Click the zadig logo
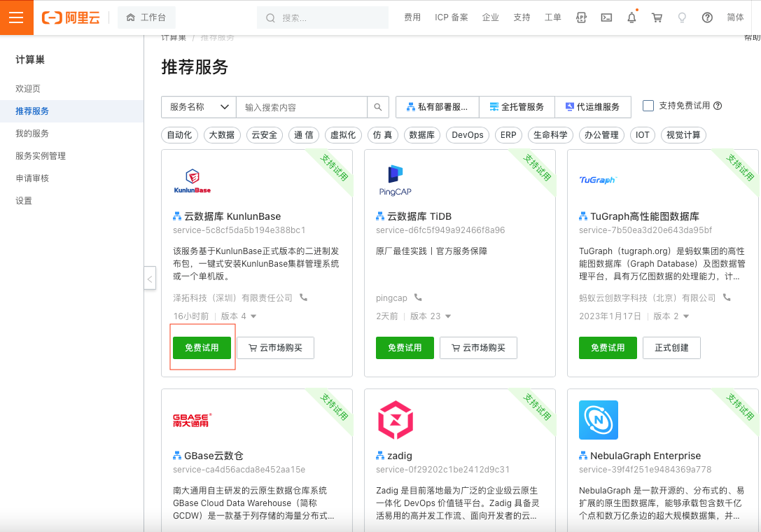The width and height of the screenshot is (761, 532). 396,420
